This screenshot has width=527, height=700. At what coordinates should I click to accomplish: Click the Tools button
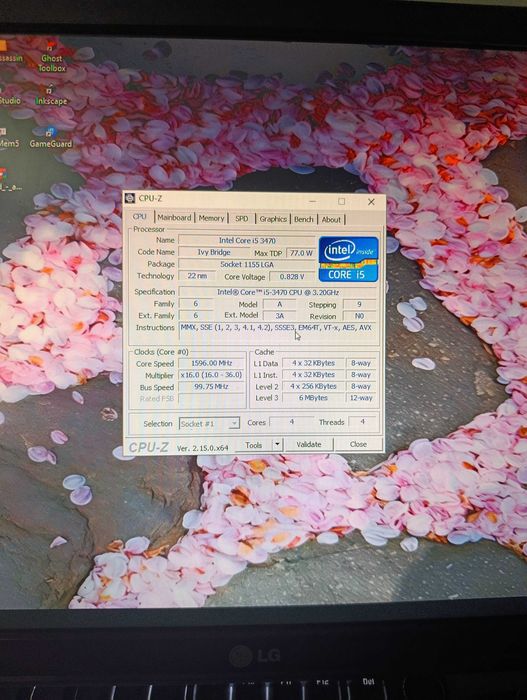click(x=254, y=445)
